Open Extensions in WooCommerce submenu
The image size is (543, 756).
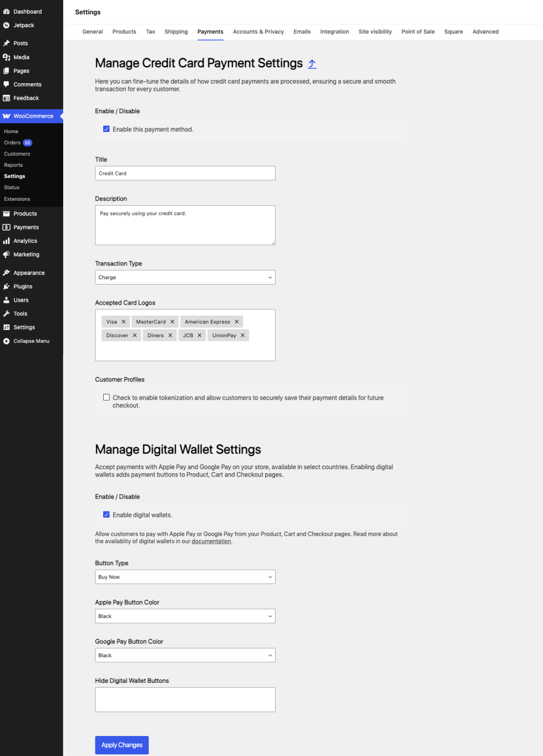17,199
